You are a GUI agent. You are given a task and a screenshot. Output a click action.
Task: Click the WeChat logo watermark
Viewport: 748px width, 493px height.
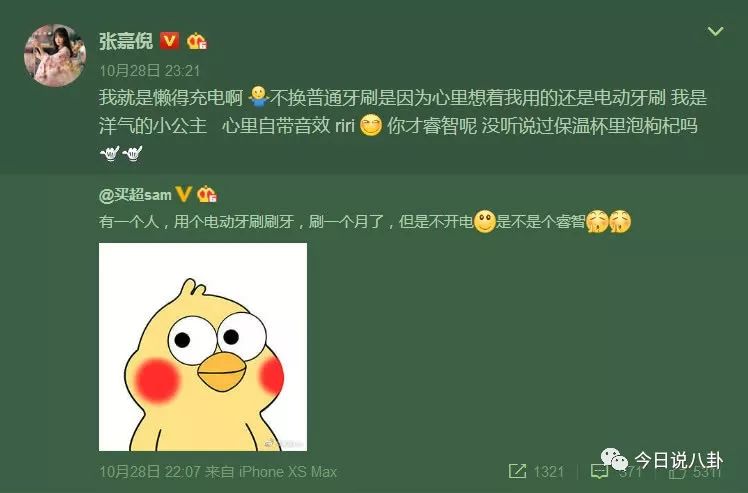[x=614, y=459]
